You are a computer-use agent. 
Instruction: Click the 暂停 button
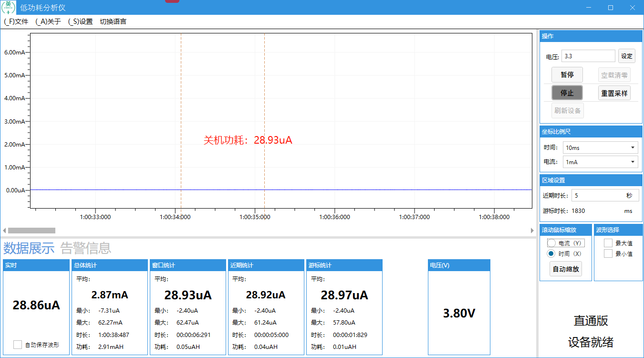click(567, 75)
